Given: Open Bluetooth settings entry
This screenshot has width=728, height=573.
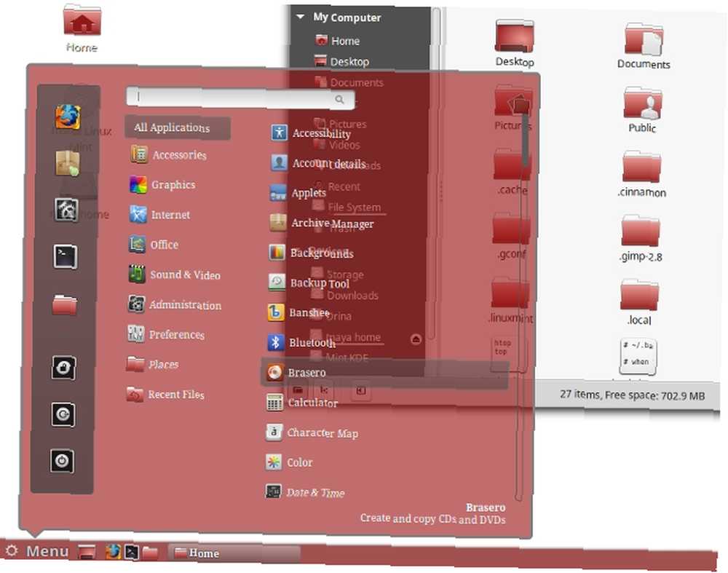Looking at the screenshot, I should (x=301, y=342).
